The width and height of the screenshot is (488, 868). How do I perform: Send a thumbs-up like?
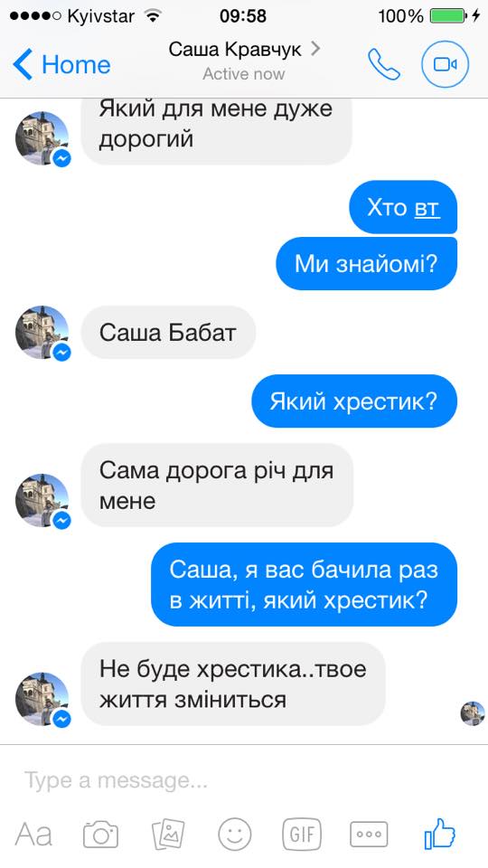pos(440,833)
